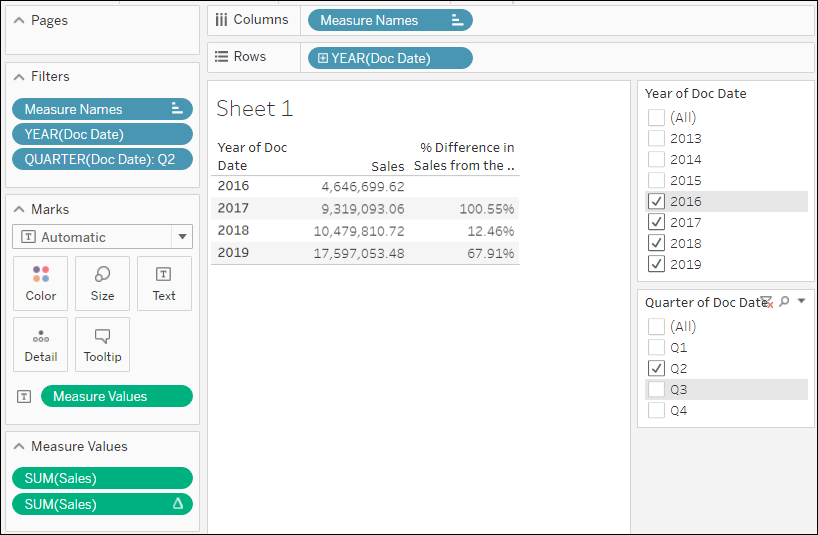Open the Detail marks card
The width and height of the screenshot is (818, 535).
tap(41, 344)
